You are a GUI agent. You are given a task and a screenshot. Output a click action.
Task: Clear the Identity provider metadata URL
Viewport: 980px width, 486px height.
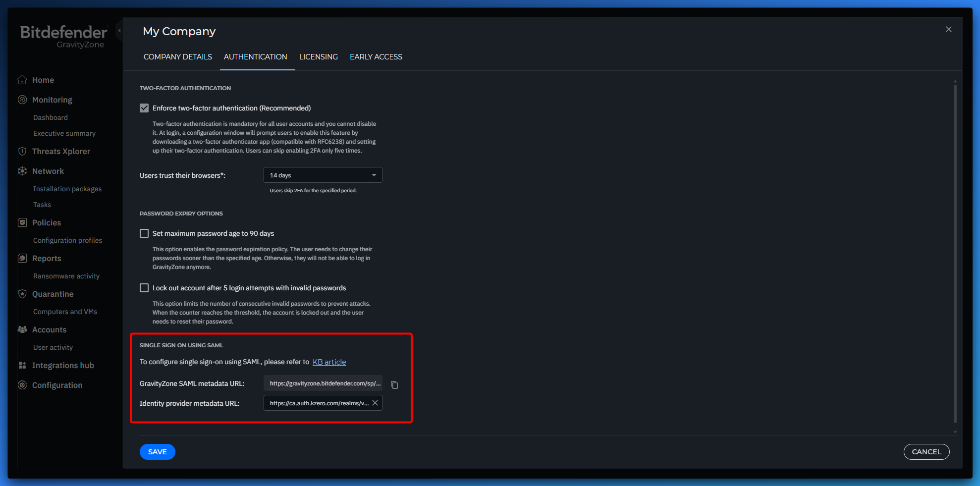tap(375, 403)
